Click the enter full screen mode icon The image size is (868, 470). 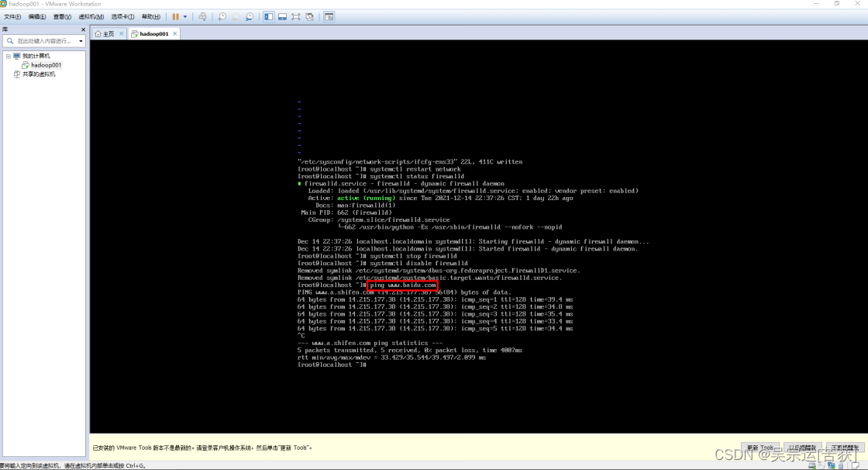pyautogui.click(x=296, y=16)
